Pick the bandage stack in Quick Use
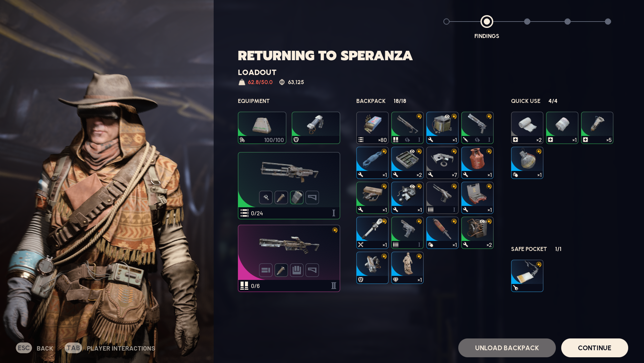This screenshot has width=644, height=363. point(527,128)
